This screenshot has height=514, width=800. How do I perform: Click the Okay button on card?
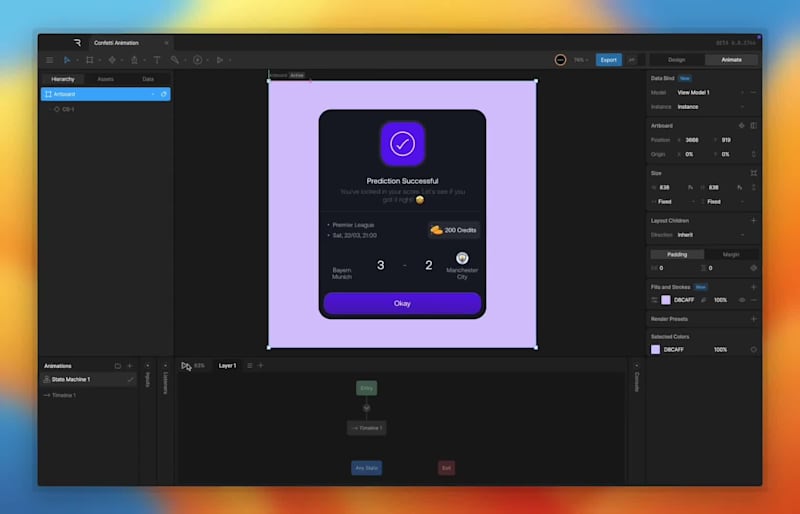402,304
